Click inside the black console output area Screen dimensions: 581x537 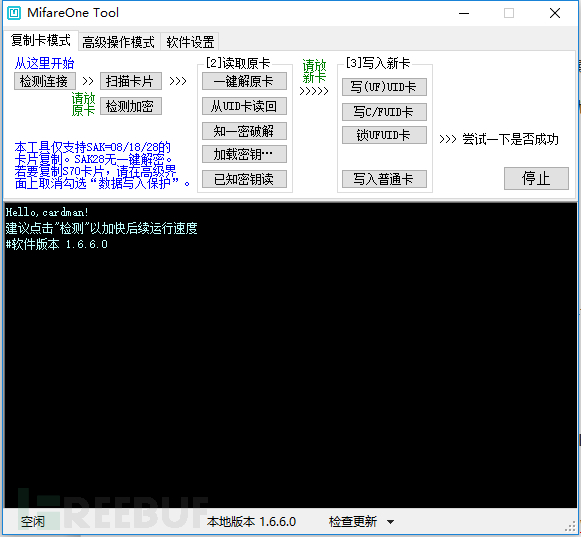(290, 355)
